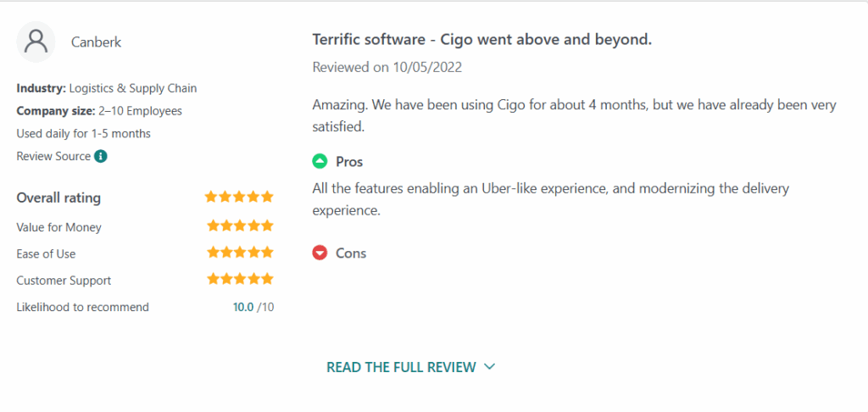Click the Cons heading

[x=351, y=253]
